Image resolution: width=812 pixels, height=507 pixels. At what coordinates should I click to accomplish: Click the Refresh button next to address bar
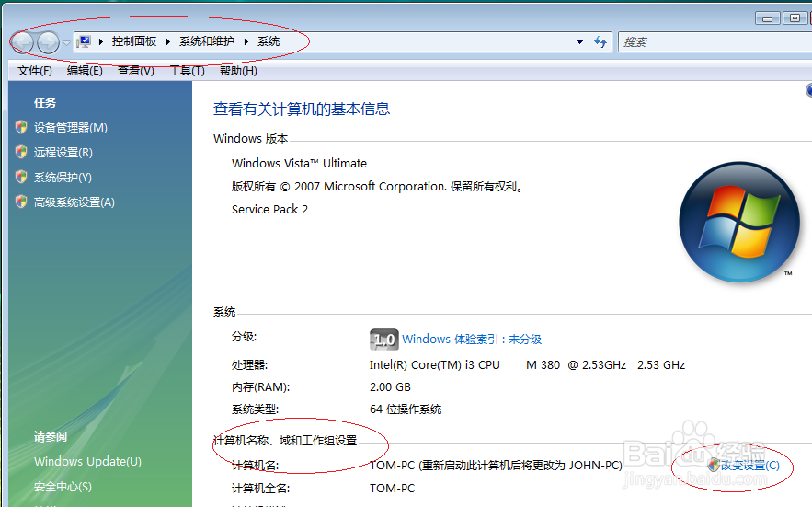point(600,42)
